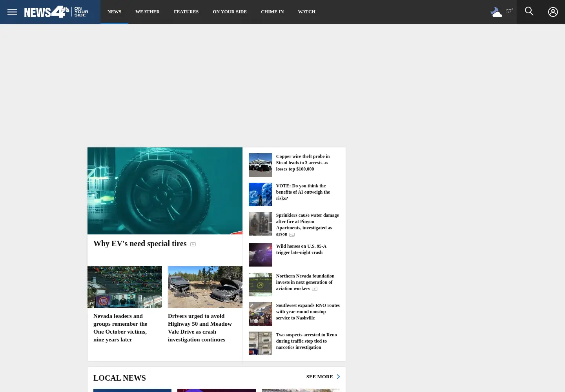Viewport: 565px width, 392px height.
Task: Click the News 4 On Your Side logo
Action: coord(56,12)
